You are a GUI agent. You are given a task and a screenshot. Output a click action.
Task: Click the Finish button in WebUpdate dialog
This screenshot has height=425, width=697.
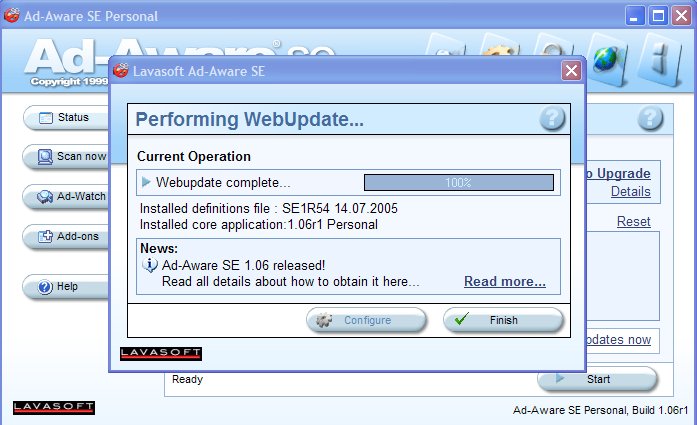503,320
